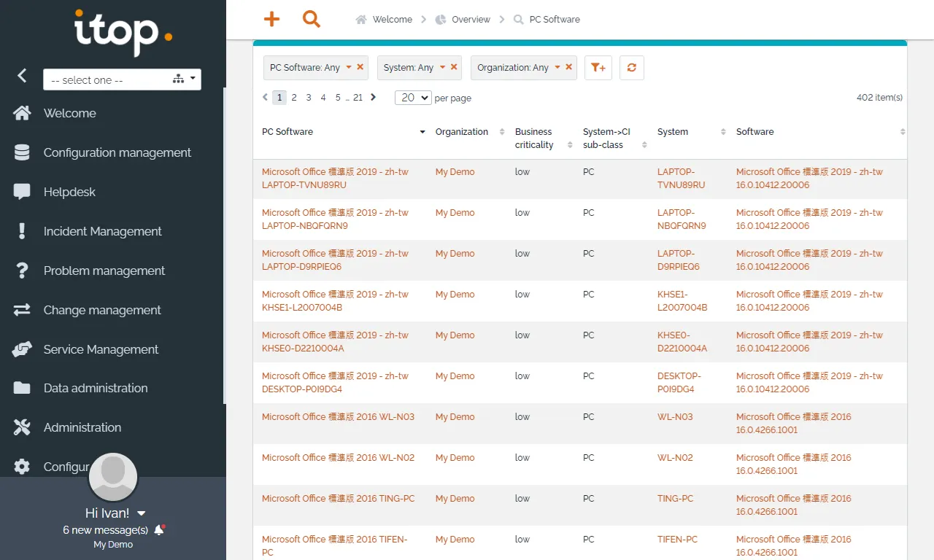Click the Service Management handshake icon

[22, 349]
